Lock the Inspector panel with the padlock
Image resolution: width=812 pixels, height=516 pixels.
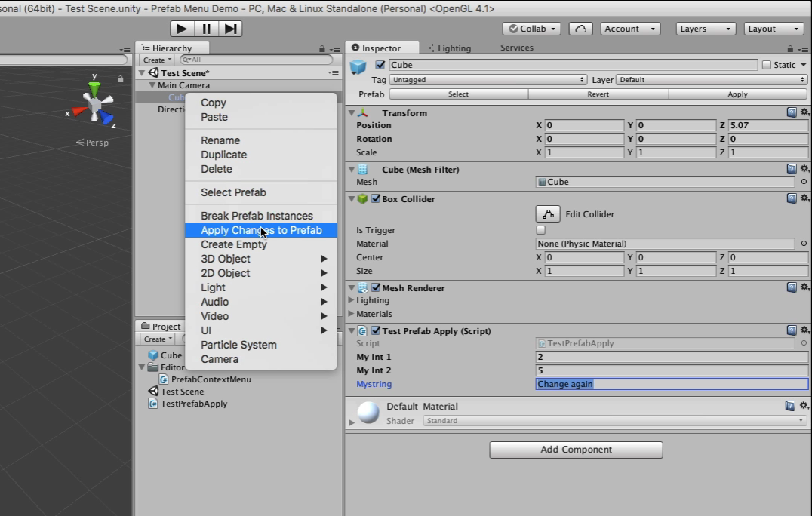[x=789, y=48]
